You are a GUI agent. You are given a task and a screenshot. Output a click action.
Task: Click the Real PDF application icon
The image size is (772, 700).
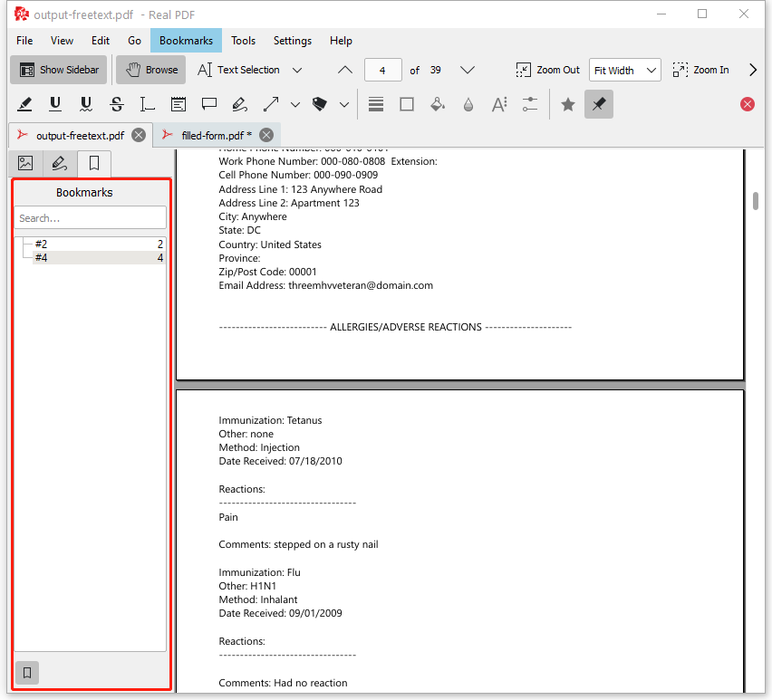click(x=22, y=14)
